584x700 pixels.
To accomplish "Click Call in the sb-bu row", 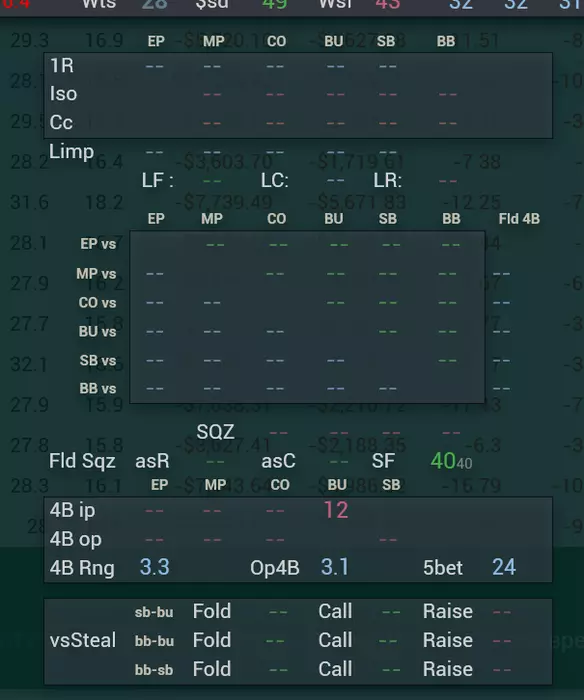I will coord(335,611).
